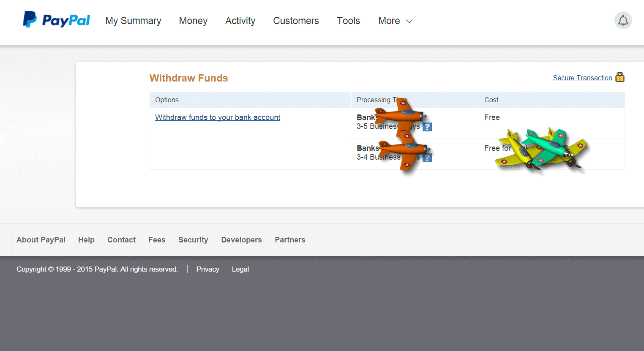Click the PayPal logo
Image resolution: width=644 pixels, height=351 pixels.
pyautogui.click(x=56, y=20)
